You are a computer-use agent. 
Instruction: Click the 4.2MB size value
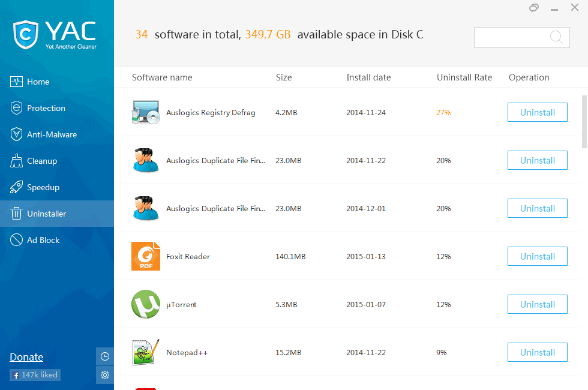[286, 113]
